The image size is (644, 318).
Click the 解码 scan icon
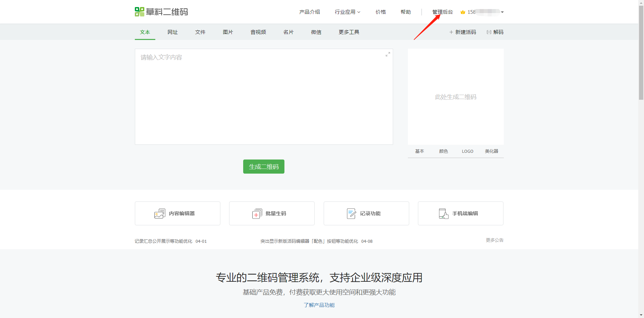pos(489,32)
